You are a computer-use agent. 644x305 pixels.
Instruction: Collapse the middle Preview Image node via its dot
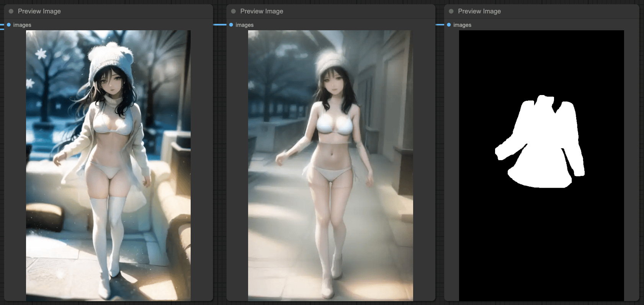coord(234,11)
